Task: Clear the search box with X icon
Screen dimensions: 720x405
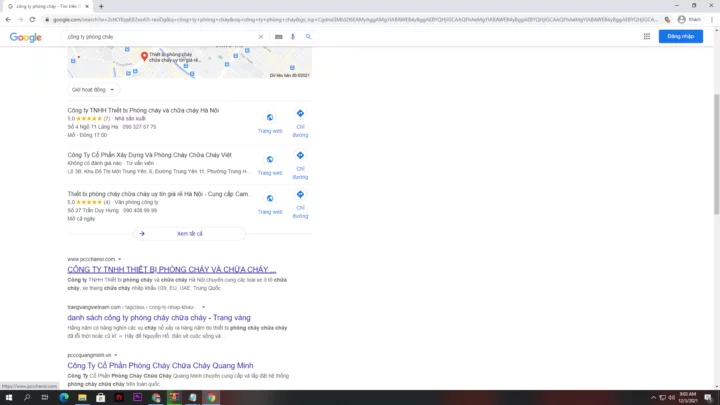Action: coord(261,37)
